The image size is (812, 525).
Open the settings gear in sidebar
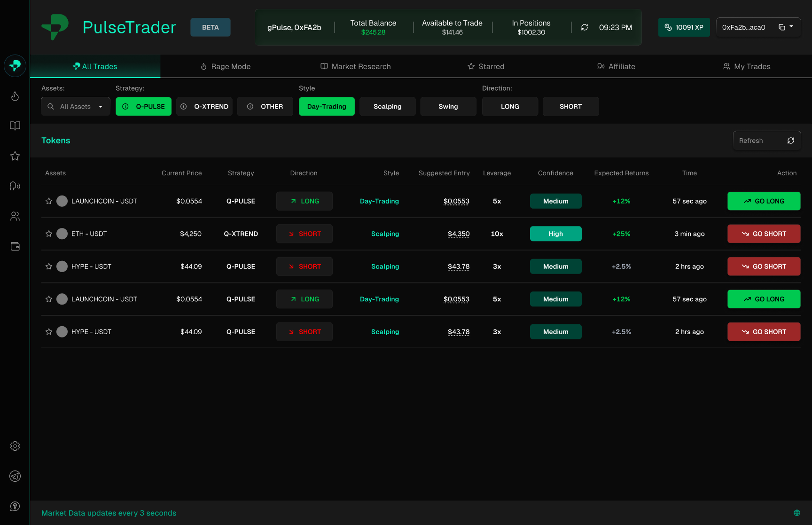tap(15, 446)
